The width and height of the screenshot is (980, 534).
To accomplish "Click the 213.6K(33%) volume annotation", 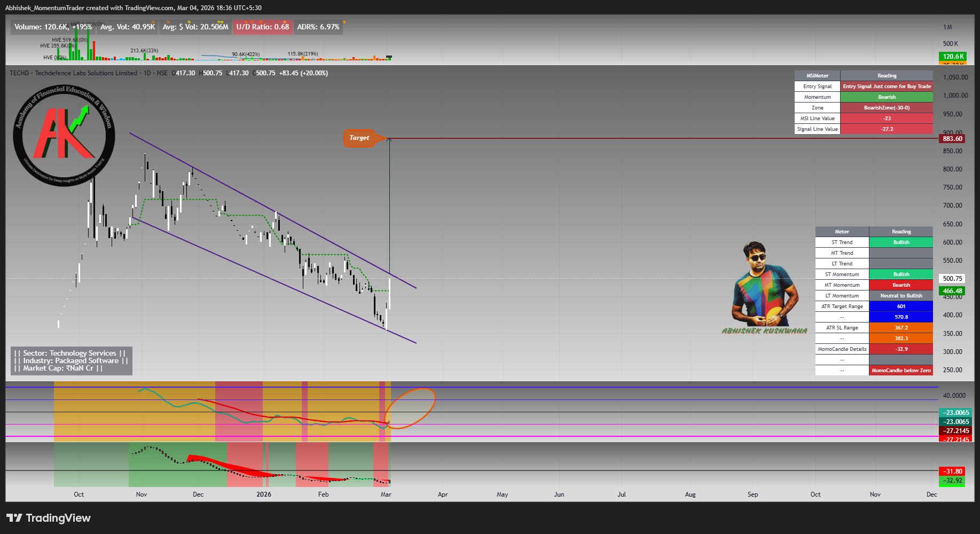I will tap(144, 51).
